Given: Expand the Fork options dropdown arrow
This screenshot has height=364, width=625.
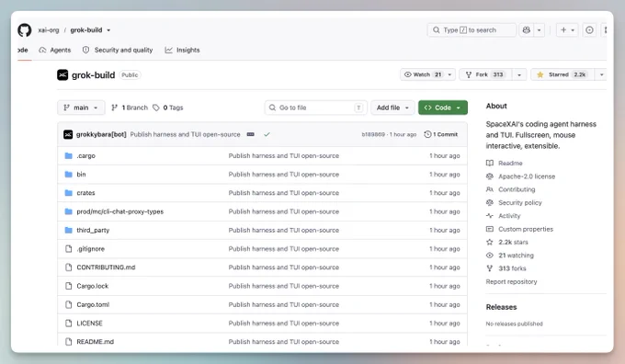Looking at the screenshot, I should click(519, 74).
